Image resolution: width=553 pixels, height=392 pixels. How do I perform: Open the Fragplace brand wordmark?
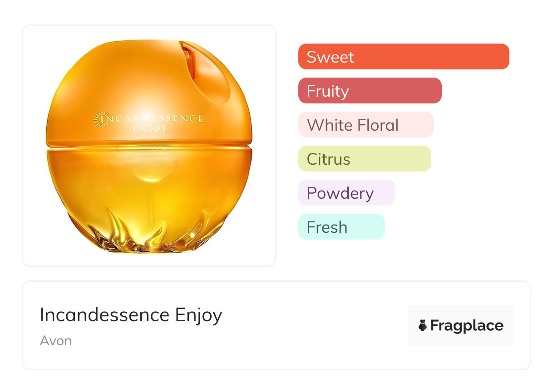467,326
